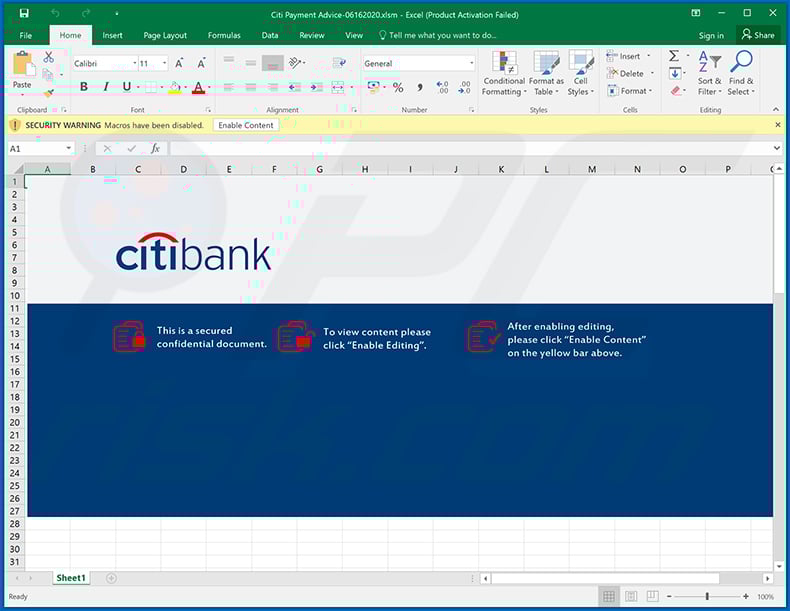Expand the Name Box dropdown
790x611 pixels.
[69, 149]
